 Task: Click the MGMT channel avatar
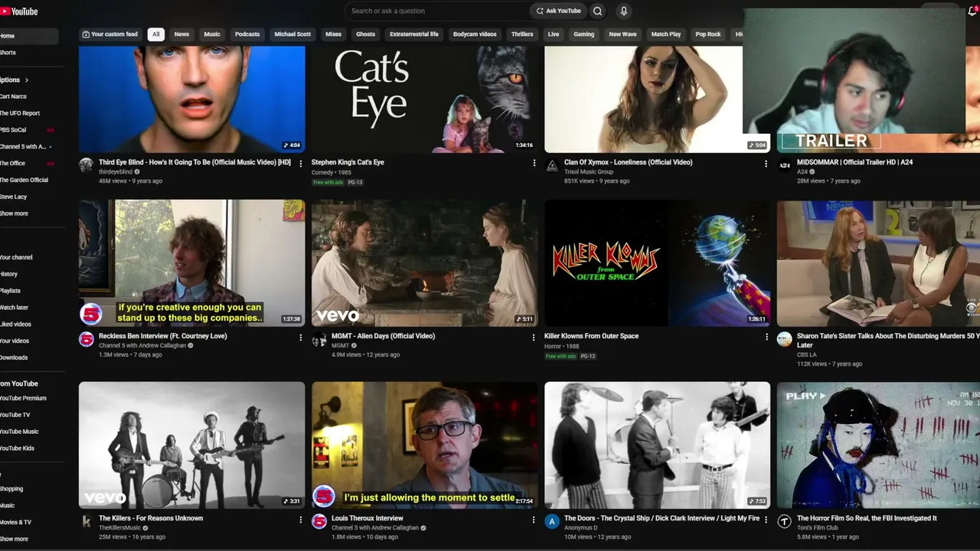point(319,339)
